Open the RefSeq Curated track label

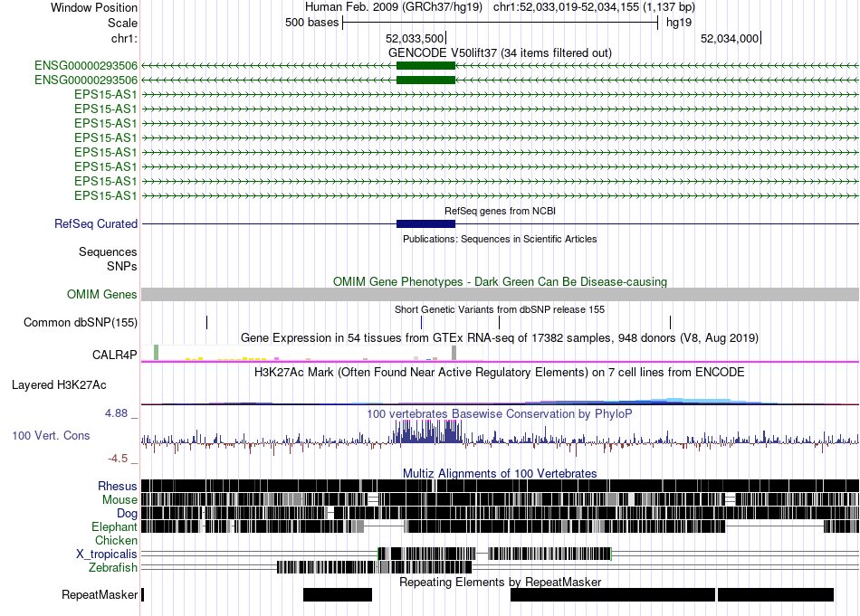[95, 223]
